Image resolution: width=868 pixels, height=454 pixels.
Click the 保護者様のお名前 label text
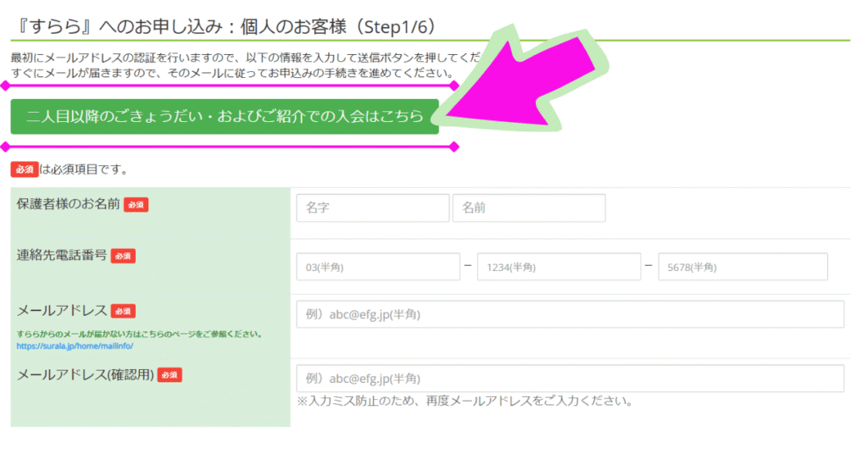click(x=68, y=205)
